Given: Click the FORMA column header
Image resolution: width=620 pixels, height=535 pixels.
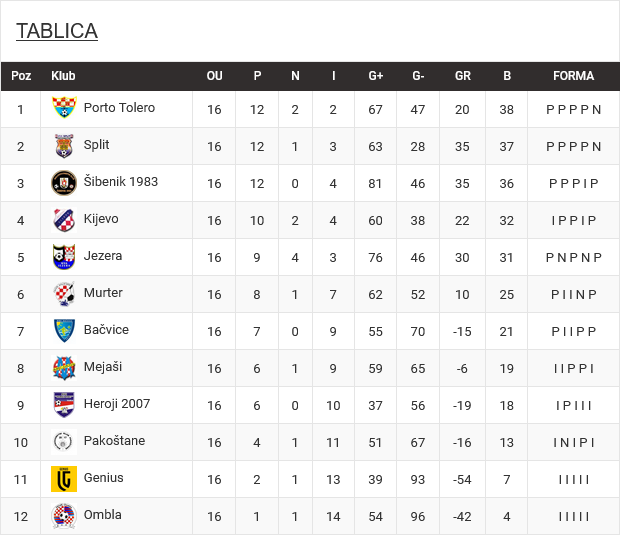Looking at the screenshot, I should (573, 76).
